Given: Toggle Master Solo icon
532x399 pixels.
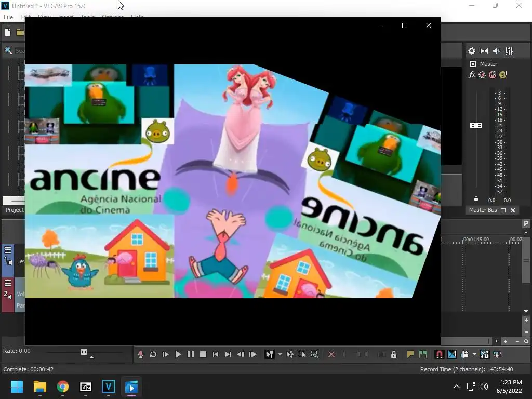Looking at the screenshot, I should [x=503, y=75].
